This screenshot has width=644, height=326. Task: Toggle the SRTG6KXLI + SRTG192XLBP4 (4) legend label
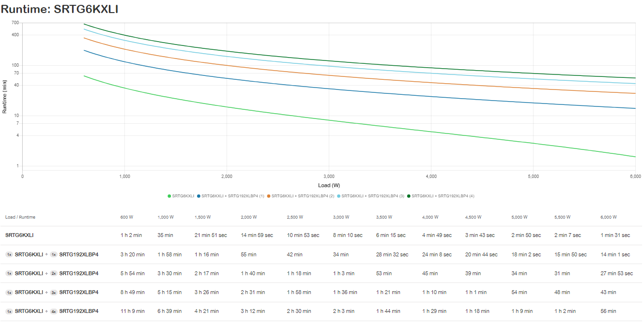tap(443, 196)
